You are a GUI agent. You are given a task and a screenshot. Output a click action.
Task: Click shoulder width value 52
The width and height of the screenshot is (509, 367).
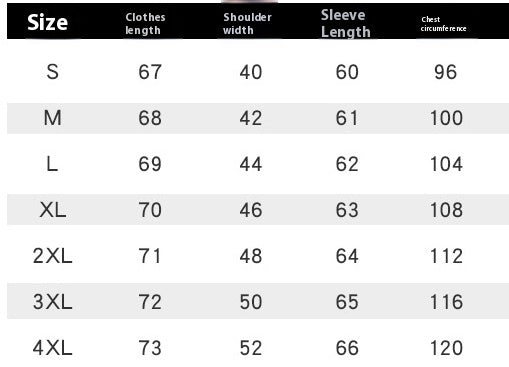coord(251,348)
